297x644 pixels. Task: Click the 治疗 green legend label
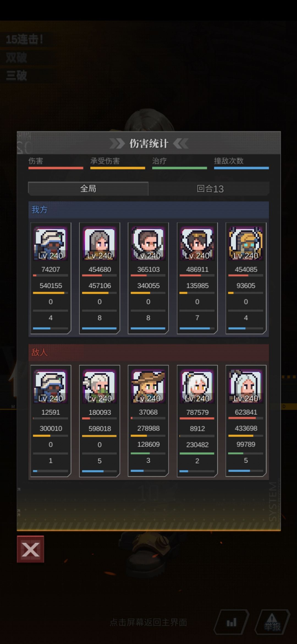[x=159, y=161]
